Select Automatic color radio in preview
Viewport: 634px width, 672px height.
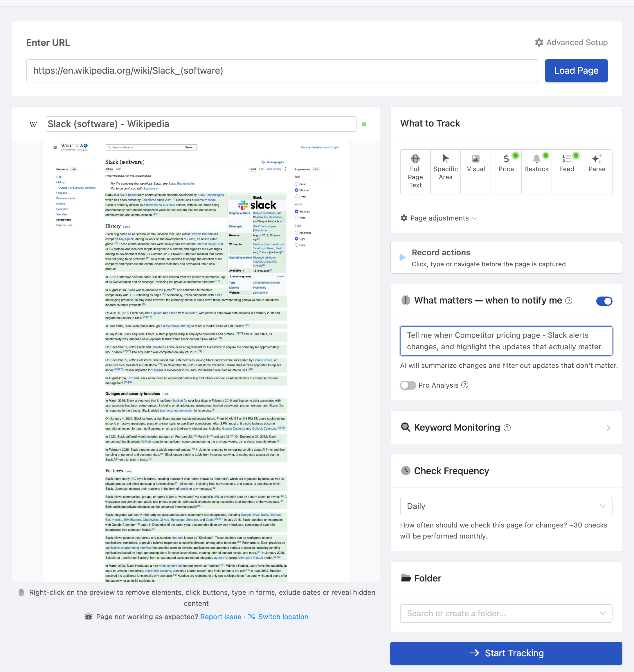(x=297, y=233)
